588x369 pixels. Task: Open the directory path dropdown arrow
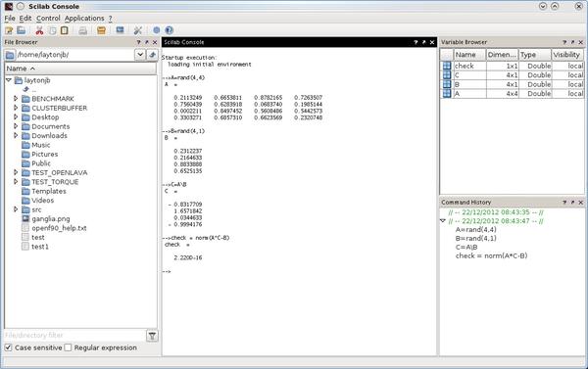click(x=140, y=55)
